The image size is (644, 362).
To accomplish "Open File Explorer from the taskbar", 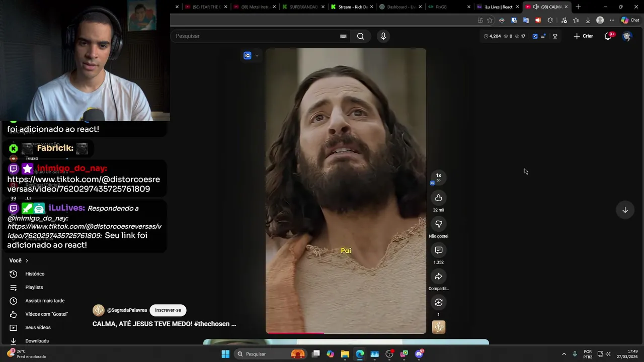I will click(345, 354).
